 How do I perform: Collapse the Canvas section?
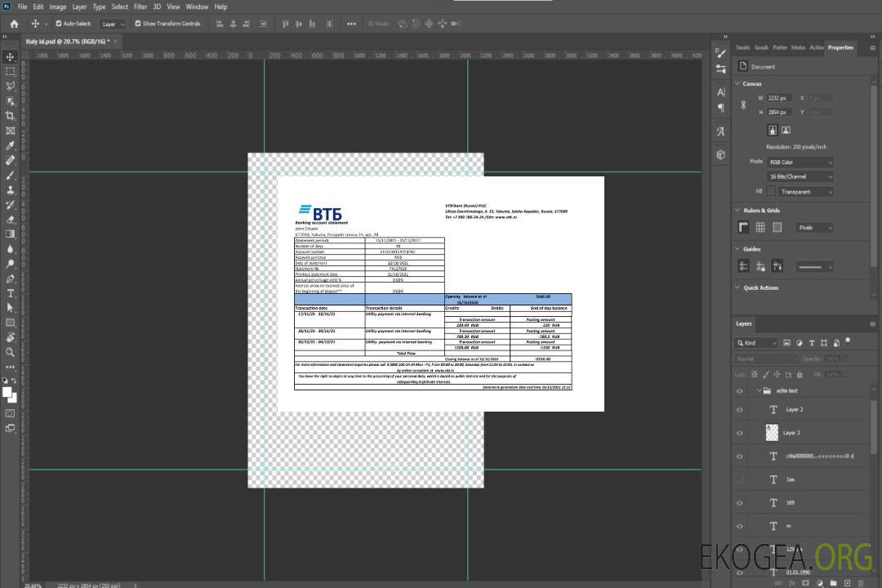[738, 83]
